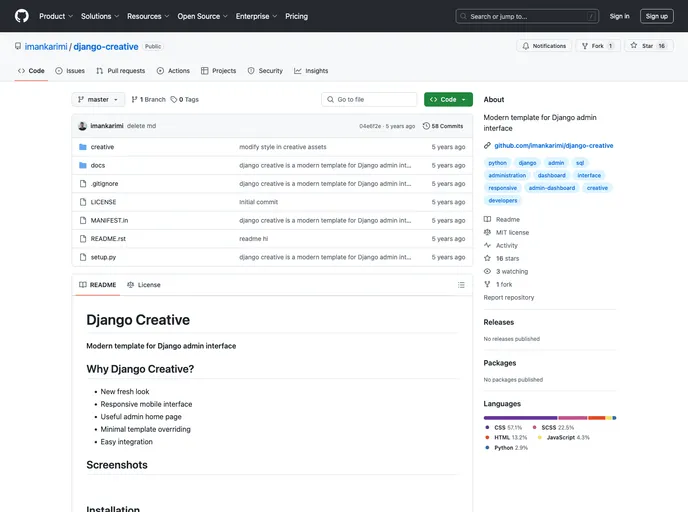
Task: Open the Actions tab
Action: click(x=173, y=71)
